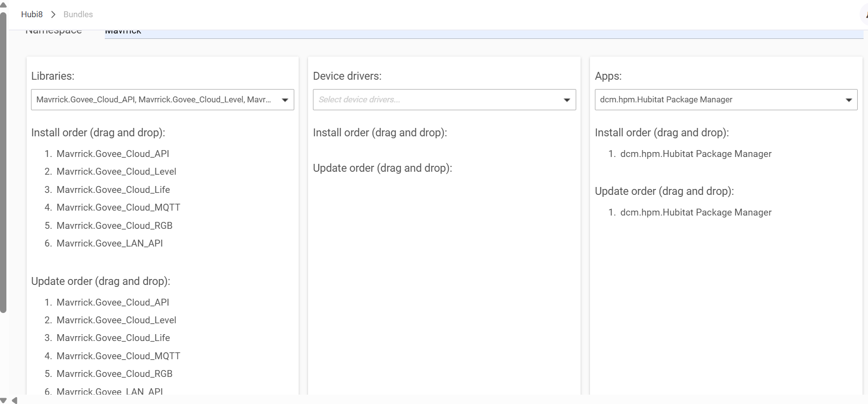Select Hubitat Package Manager in Apps install order
The image size is (868, 404).
coord(695,154)
